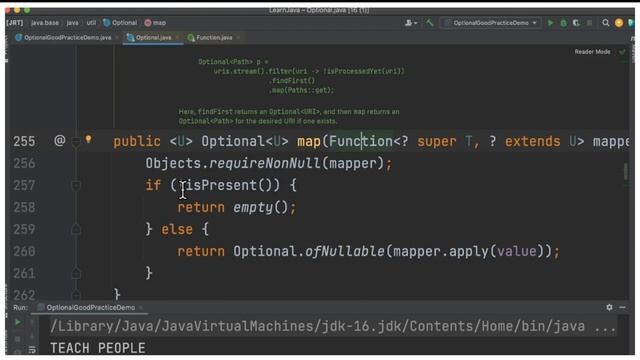Click the Optional class breadcrumb

[120, 23]
